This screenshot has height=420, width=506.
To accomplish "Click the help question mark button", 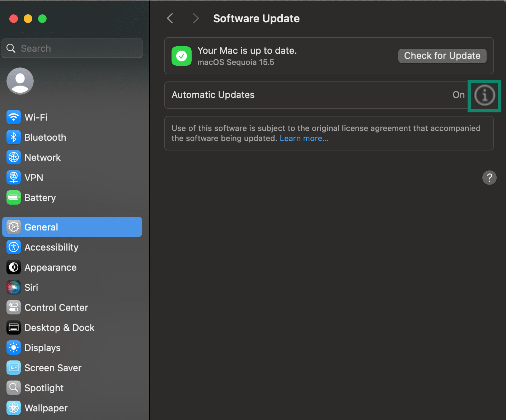I will [489, 178].
